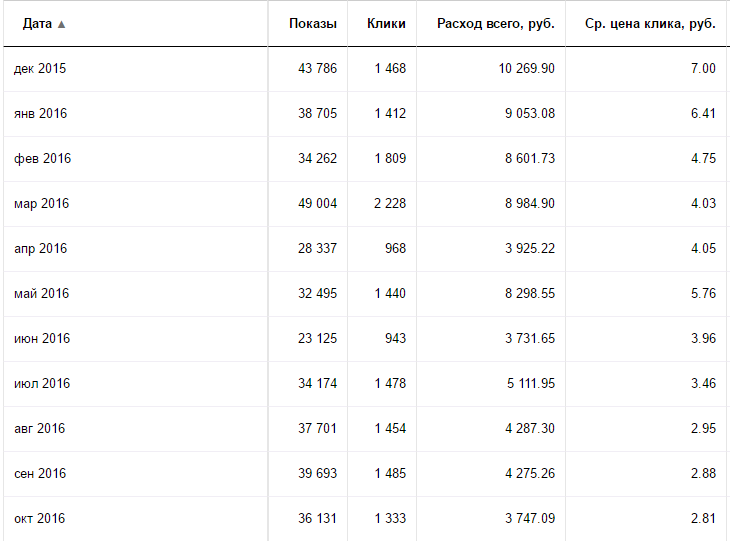Select the окт 2016 row date
This screenshot has width=730, height=541.
(40, 519)
